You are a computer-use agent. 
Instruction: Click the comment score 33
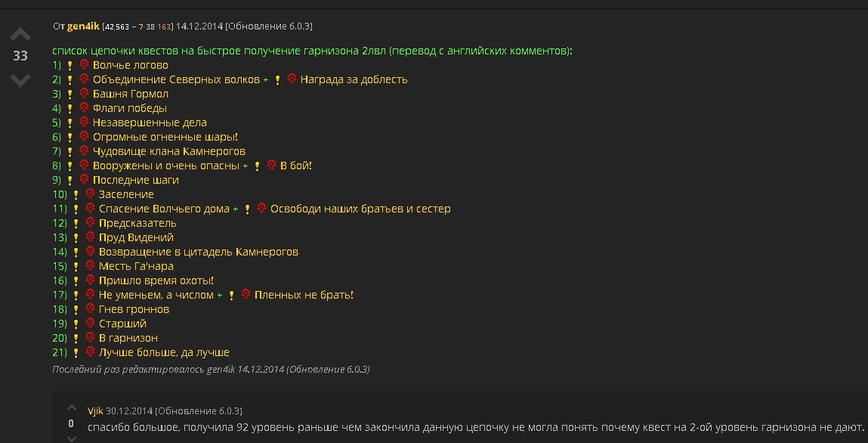[x=20, y=56]
